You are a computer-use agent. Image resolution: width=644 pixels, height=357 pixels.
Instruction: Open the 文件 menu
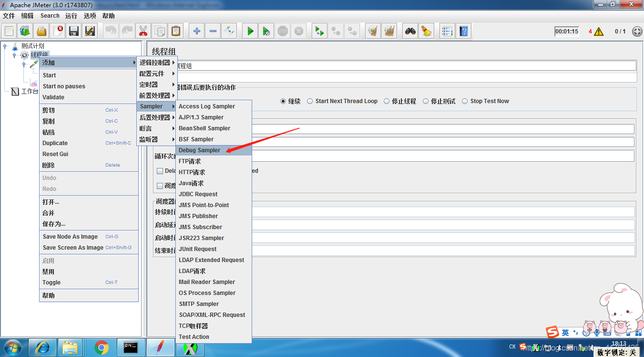(9, 16)
